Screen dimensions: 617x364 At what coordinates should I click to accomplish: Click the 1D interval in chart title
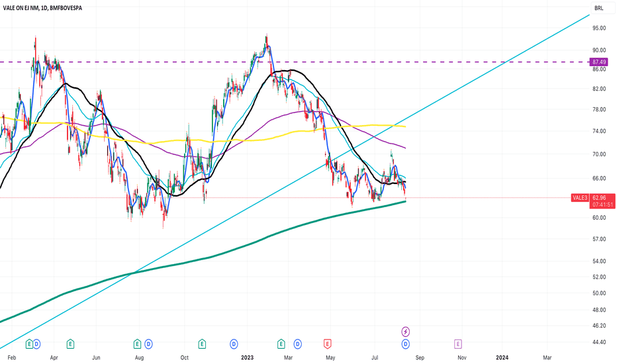point(44,8)
